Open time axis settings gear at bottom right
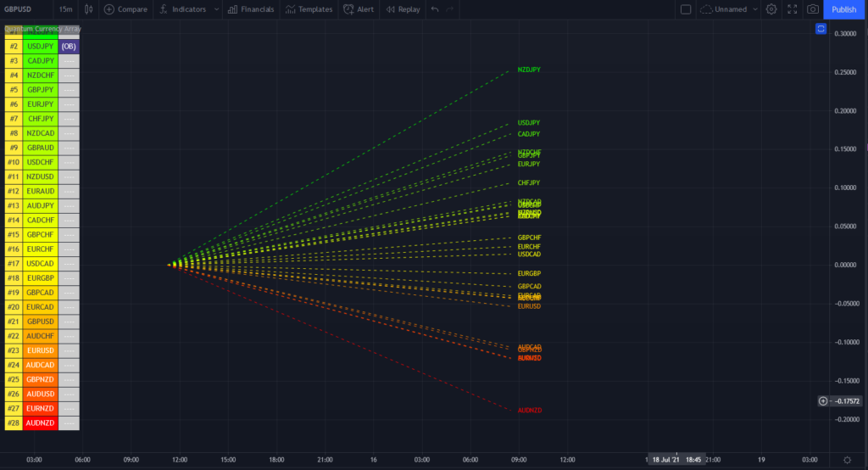 point(847,460)
